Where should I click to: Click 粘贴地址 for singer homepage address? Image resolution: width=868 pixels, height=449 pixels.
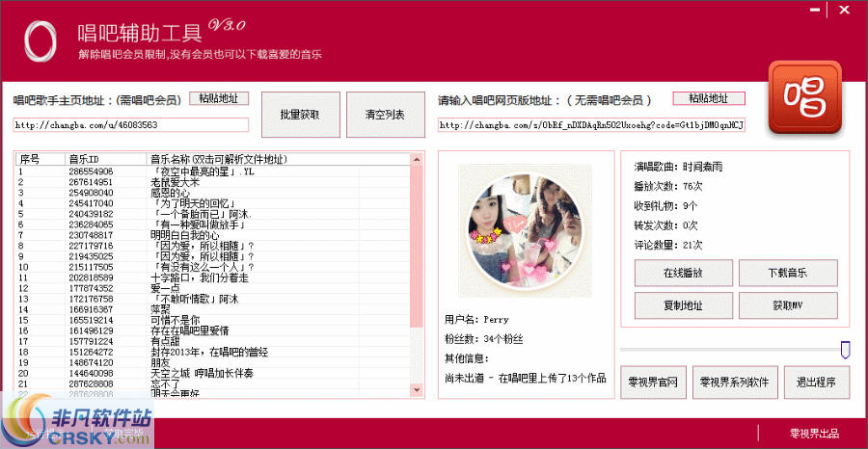(219, 98)
